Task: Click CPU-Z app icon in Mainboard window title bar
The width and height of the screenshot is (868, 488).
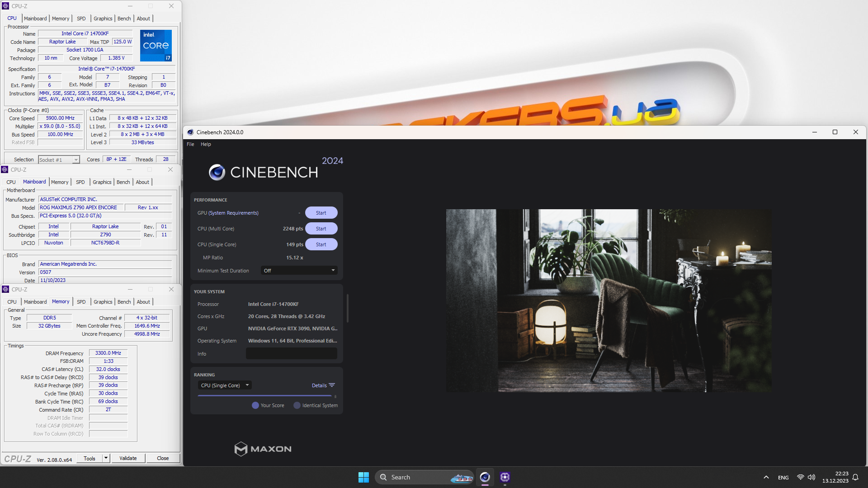Action: tap(5, 169)
